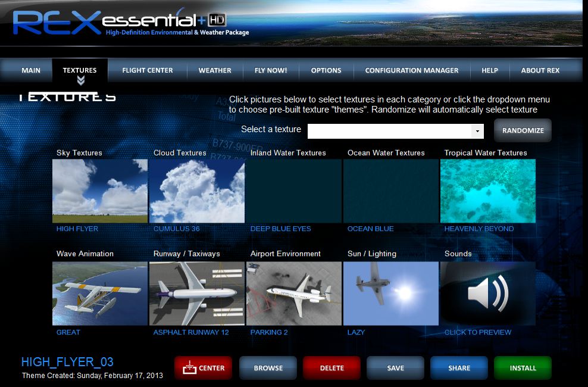The image size is (588, 387).
Task: Select the Sky Textures thumbnail
Action: pos(100,191)
